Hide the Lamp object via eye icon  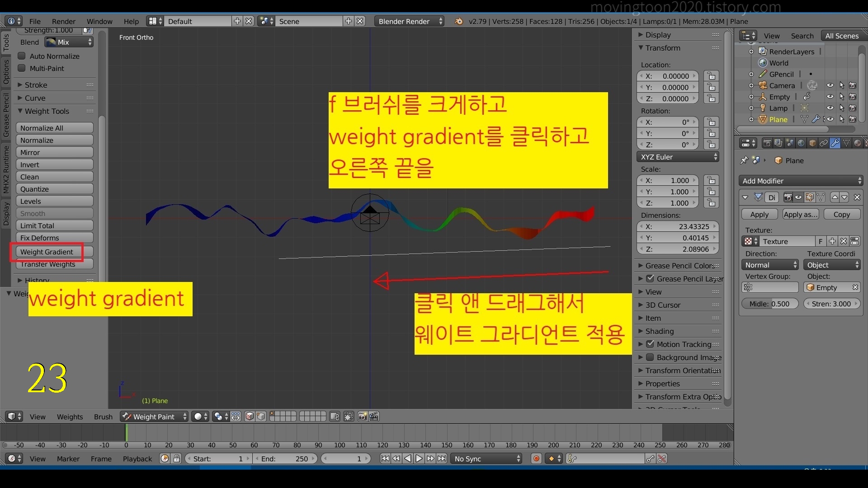tap(830, 108)
